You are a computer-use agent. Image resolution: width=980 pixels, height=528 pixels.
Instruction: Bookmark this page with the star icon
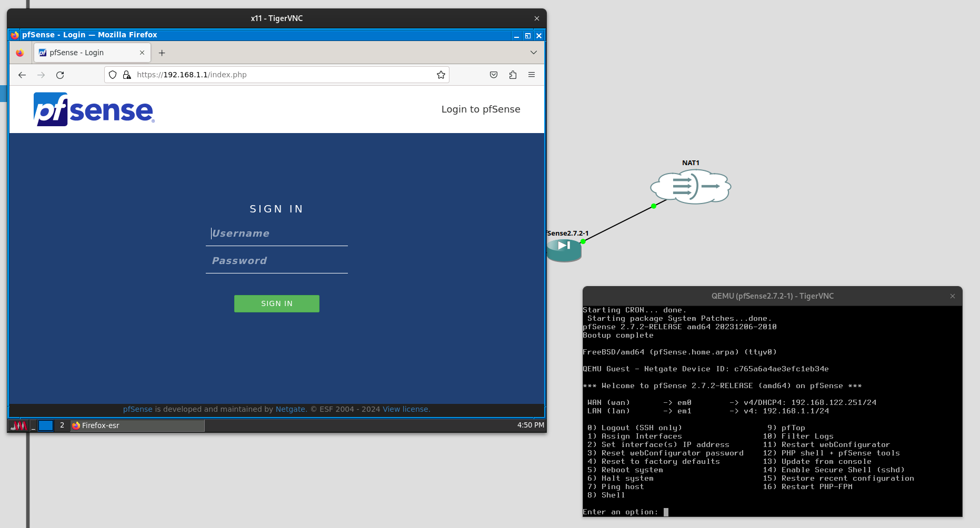point(441,75)
